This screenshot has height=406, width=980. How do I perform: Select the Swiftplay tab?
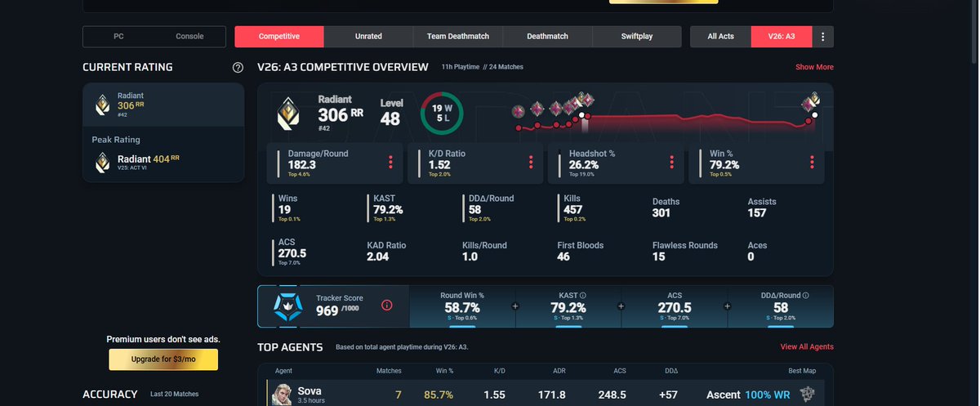click(636, 37)
